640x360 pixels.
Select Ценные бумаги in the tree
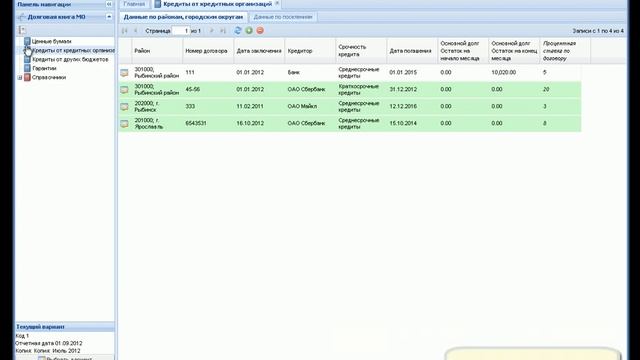(x=51, y=41)
